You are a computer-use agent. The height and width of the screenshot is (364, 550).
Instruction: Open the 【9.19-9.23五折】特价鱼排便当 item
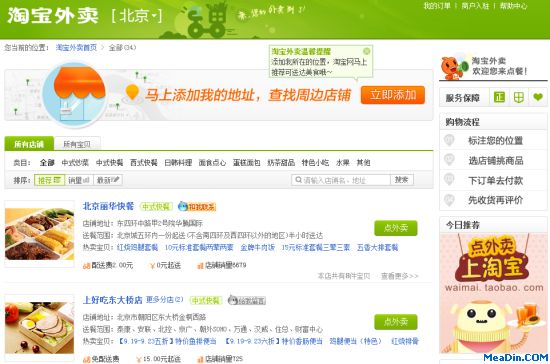click(167, 341)
